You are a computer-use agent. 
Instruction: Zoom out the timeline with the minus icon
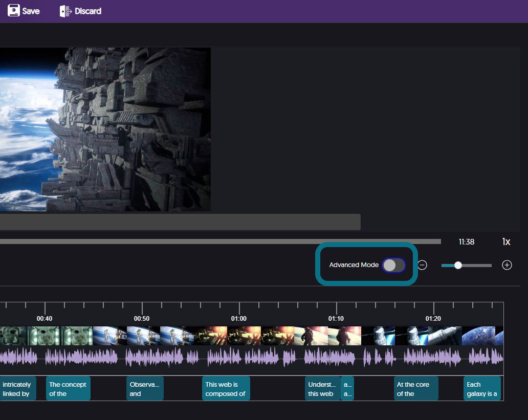pos(422,265)
